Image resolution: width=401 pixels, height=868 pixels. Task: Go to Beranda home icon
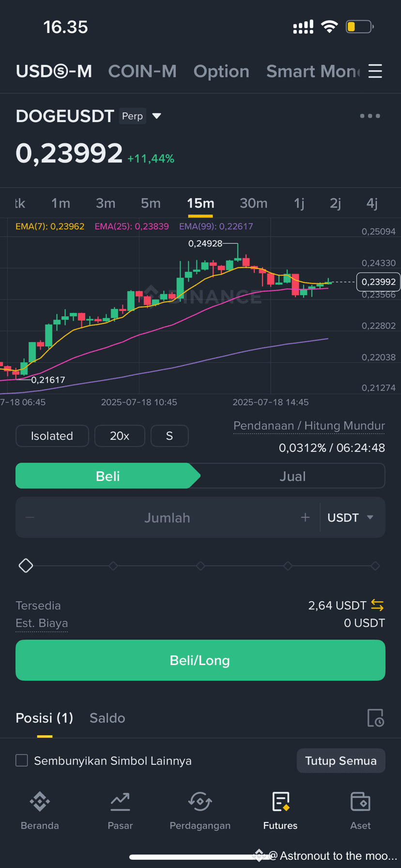pos(40,802)
